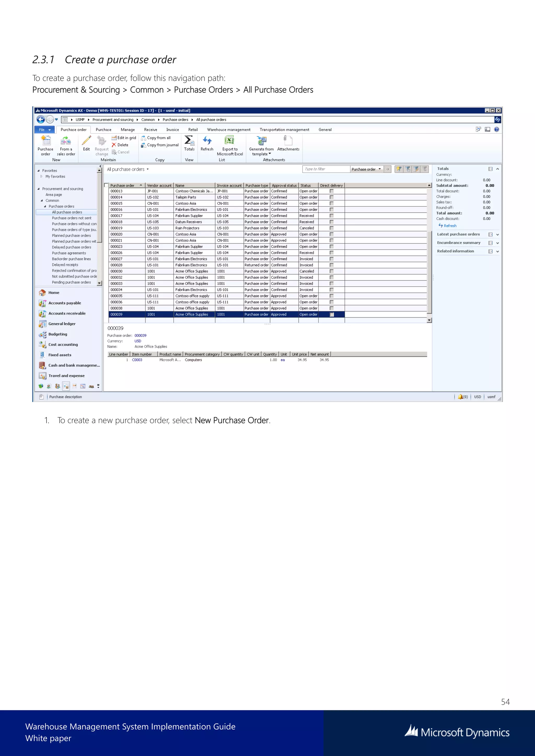Image resolution: width=535 pixels, height=756 pixels.
Task: Click the New Purchase order icon
Action: point(45,146)
